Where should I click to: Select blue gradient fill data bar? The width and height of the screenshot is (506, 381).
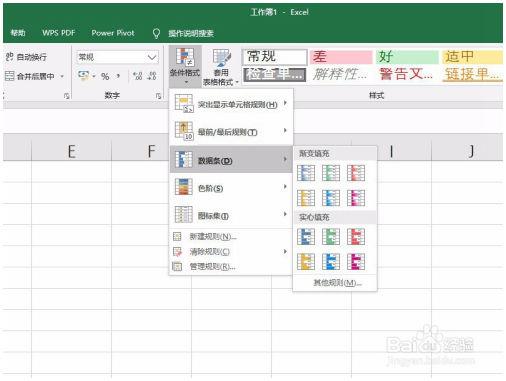(x=306, y=173)
